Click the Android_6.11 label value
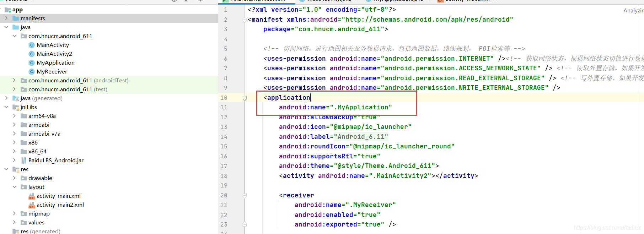644x234 pixels. 361,137
